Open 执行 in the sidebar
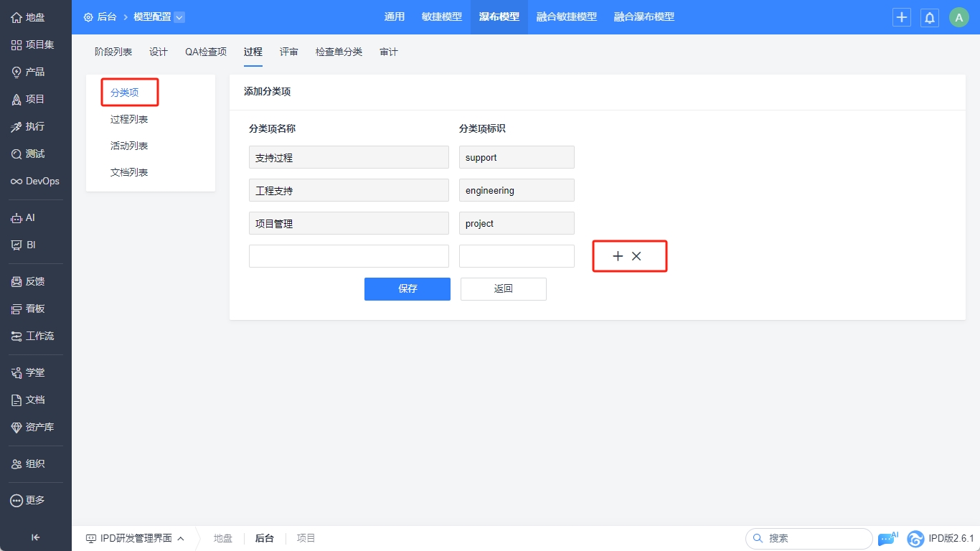This screenshot has width=980, height=551. pos(28,126)
